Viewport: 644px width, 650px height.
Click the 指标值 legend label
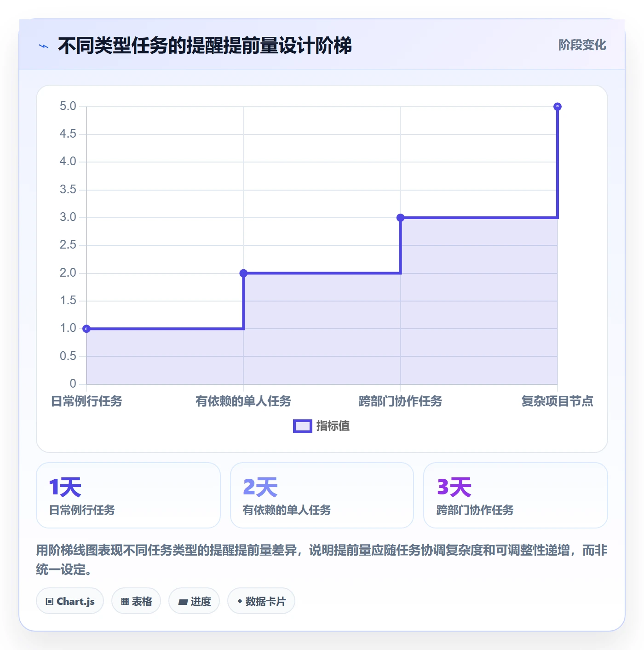pos(333,426)
